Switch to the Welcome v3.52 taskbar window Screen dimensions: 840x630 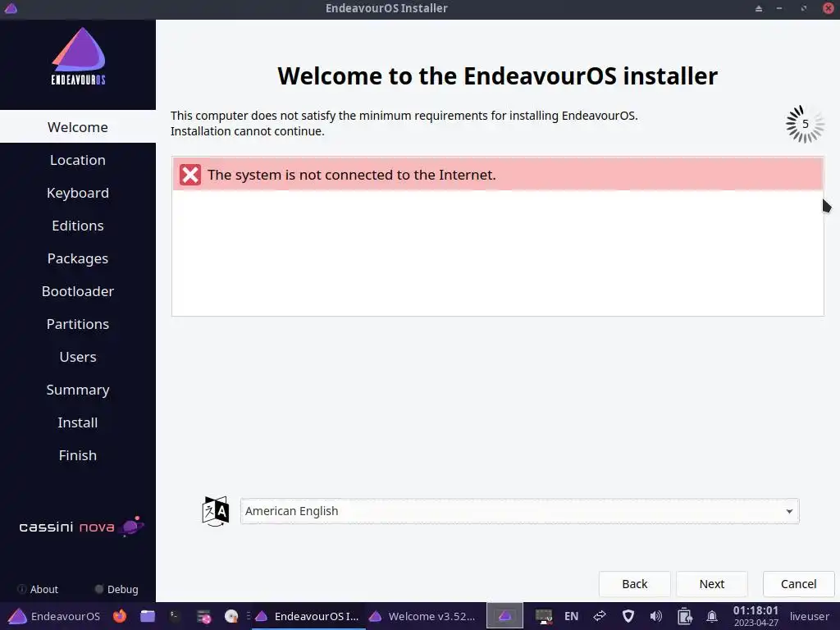click(x=422, y=616)
